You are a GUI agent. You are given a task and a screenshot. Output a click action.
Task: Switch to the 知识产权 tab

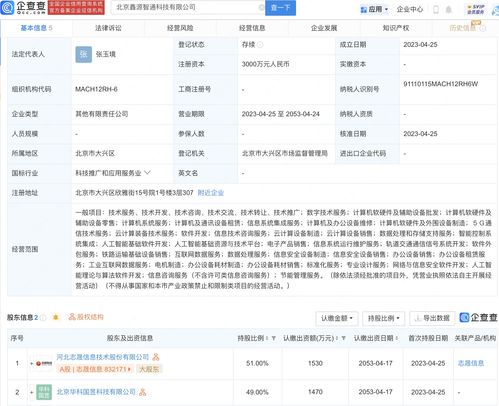tap(396, 28)
